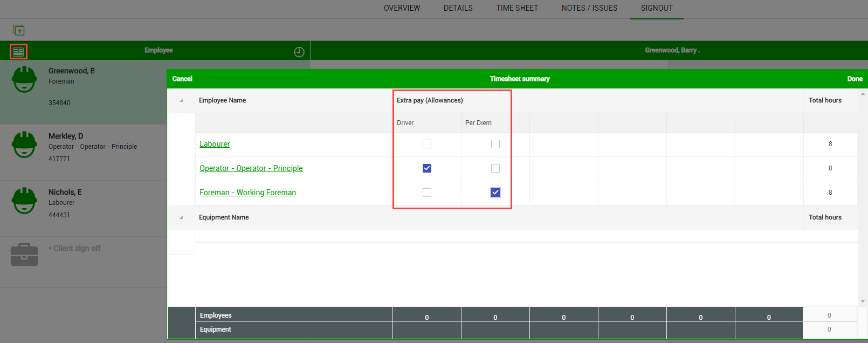This screenshot has width=868, height=343.
Task: Switch to the DETAILS tab
Action: pos(458,8)
